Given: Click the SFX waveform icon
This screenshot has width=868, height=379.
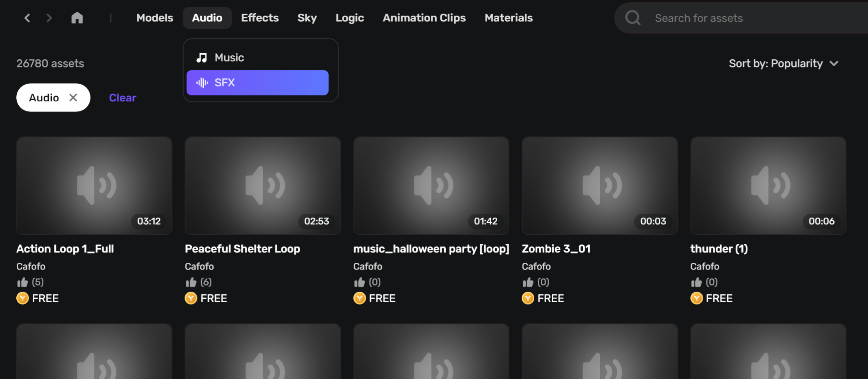Looking at the screenshot, I should coord(202,83).
